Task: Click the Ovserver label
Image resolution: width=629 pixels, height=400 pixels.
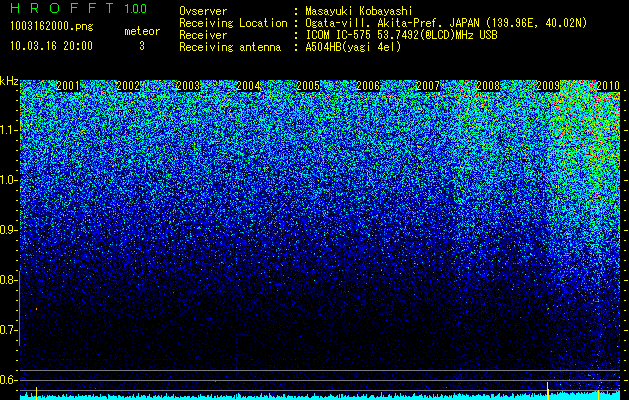Action: (203, 11)
